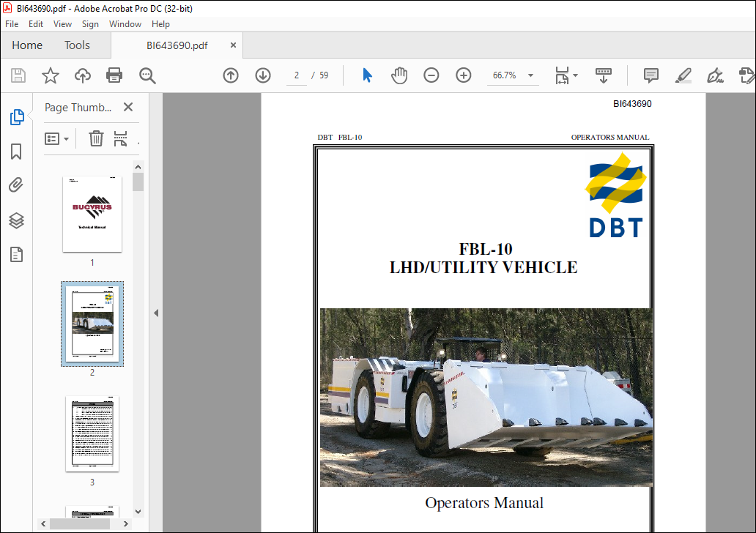Activate the Selection arrow tool

click(x=367, y=75)
